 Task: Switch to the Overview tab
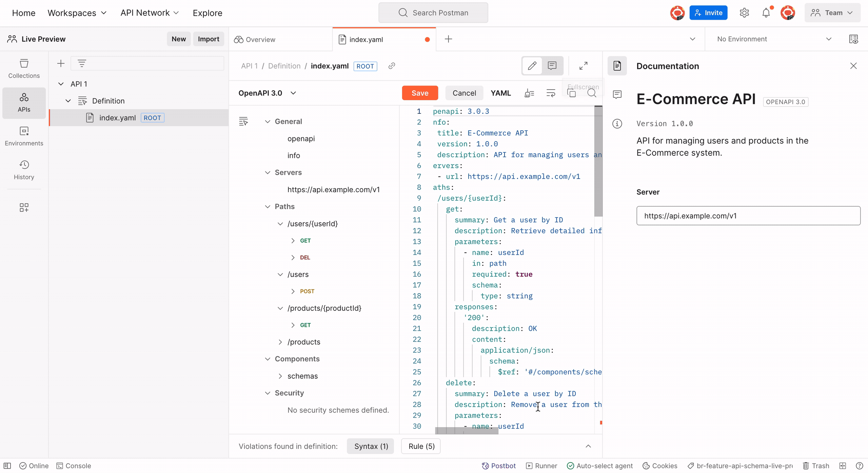(281, 39)
